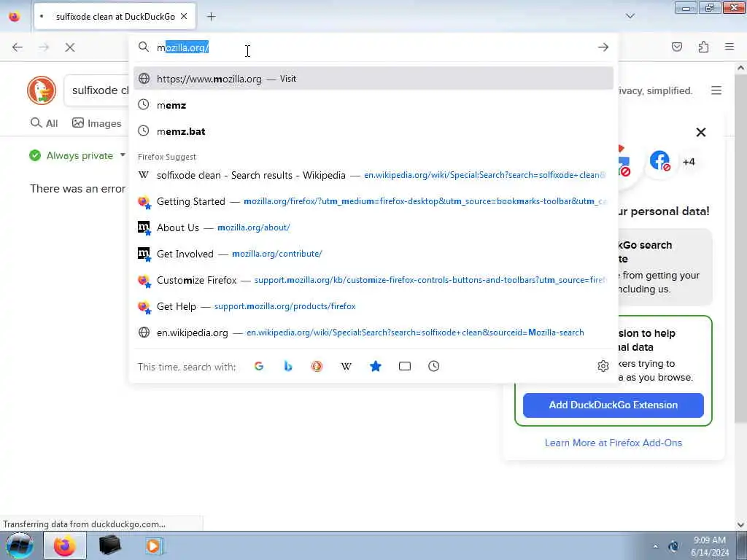
Task: Stop the page loading with X button
Action: pyautogui.click(x=70, y=47)
